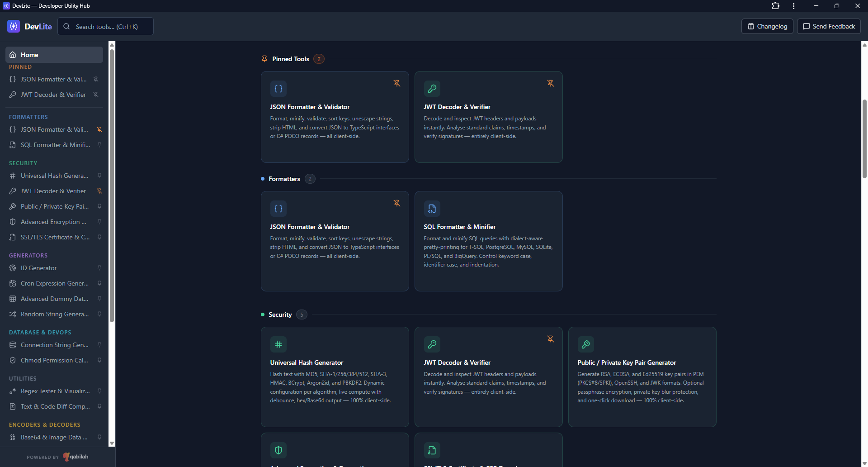The height and width of the screenshot is (467, 868).
Task: Pin Public / Private Key Pair in sidebar
Action: click(x=99, y=206)
